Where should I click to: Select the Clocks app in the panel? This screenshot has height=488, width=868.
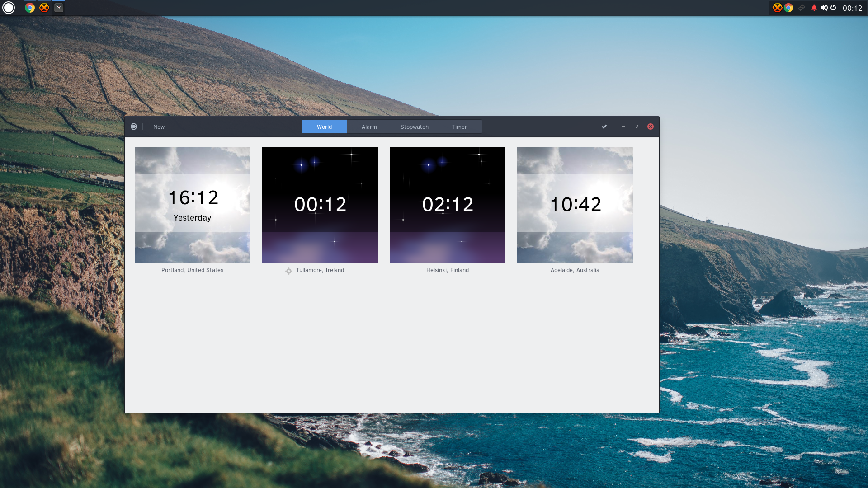click(59, 8)
